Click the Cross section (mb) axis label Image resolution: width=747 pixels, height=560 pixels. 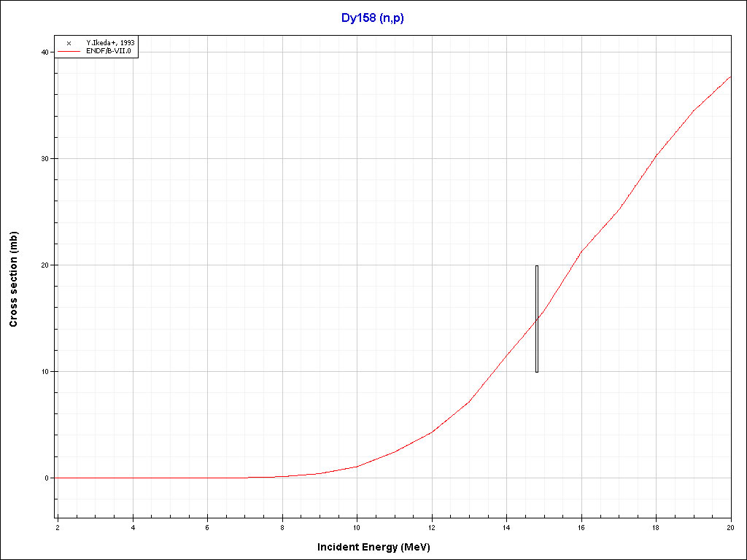14,279
